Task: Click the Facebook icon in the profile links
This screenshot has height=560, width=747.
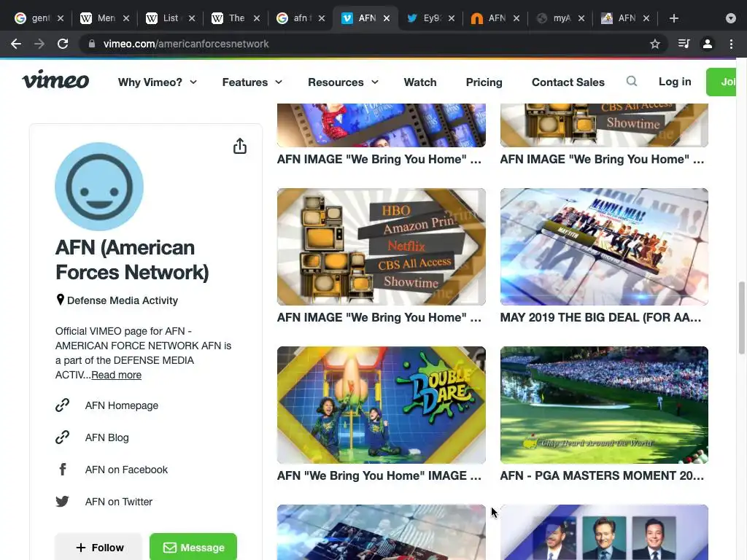Action: (x=63, y=470)
